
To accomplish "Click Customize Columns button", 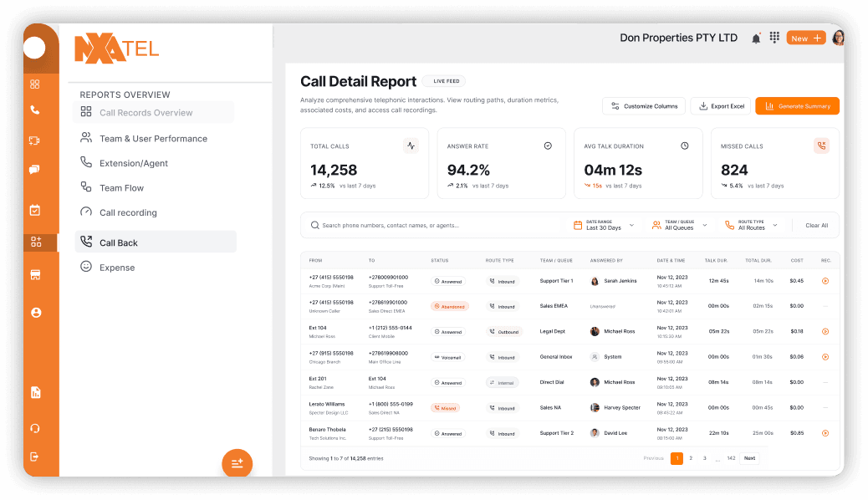I will [644, 106].
